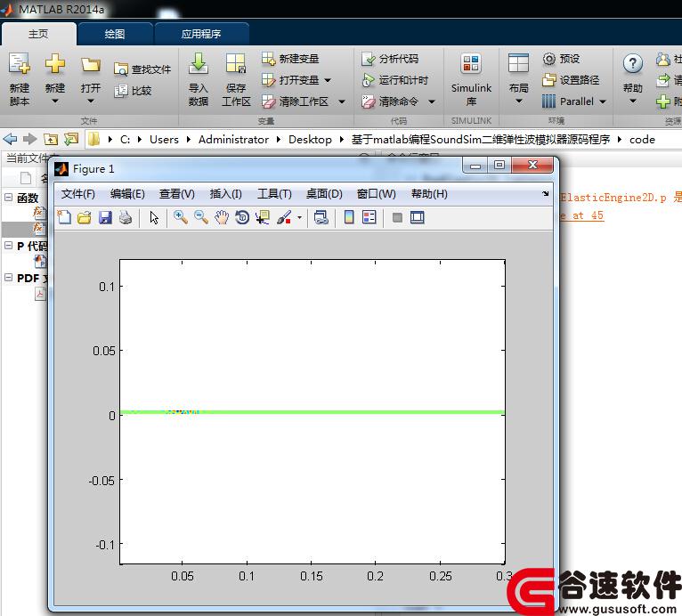Click Open File icon in Figure 1 toolbar

pyautogui.click(x=85, y=217)
